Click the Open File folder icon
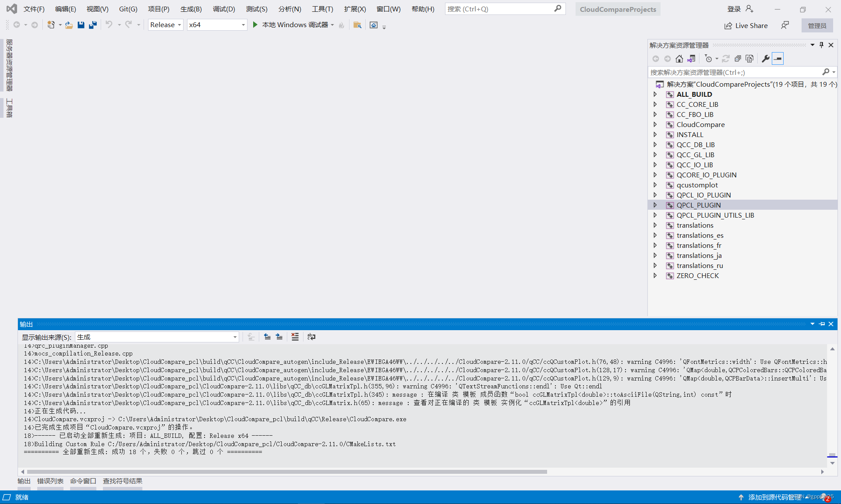841x504 pixels. coord(69,25)
